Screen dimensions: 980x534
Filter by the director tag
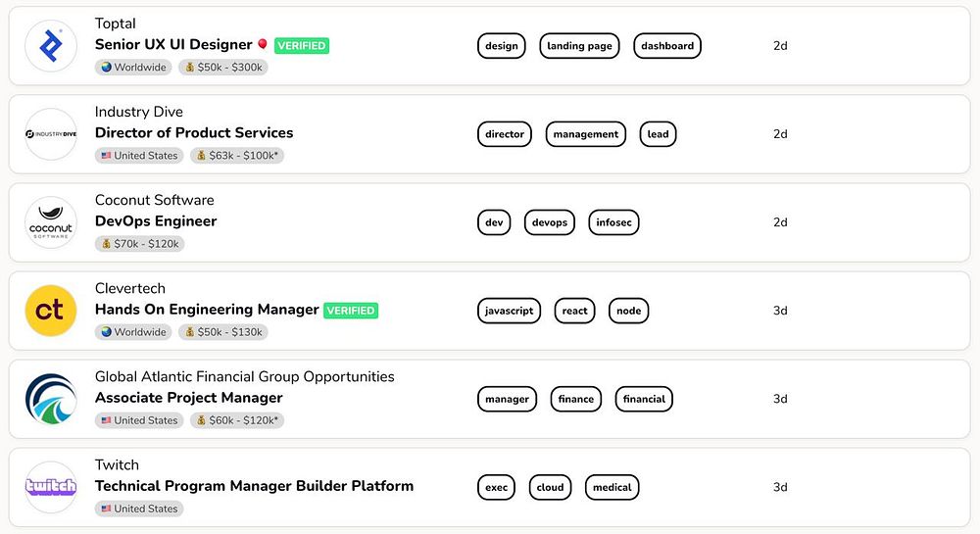[x=505, y=133]
